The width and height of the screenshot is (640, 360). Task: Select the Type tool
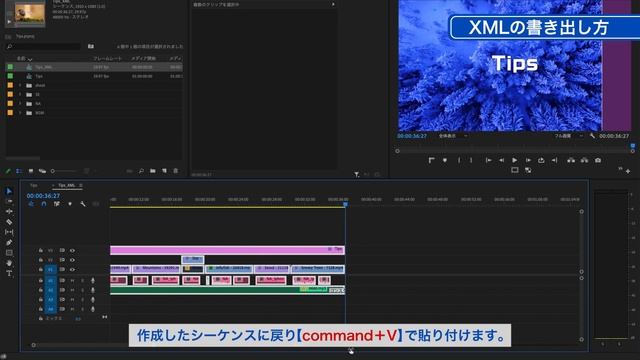pos(9,273)
